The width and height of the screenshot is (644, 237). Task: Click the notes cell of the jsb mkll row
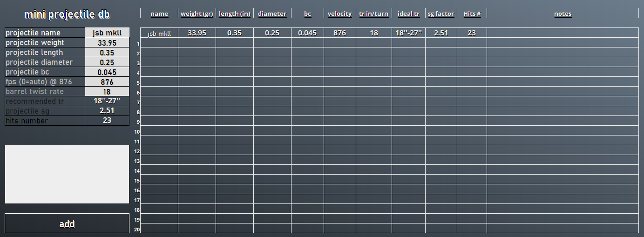coord(563,33)
